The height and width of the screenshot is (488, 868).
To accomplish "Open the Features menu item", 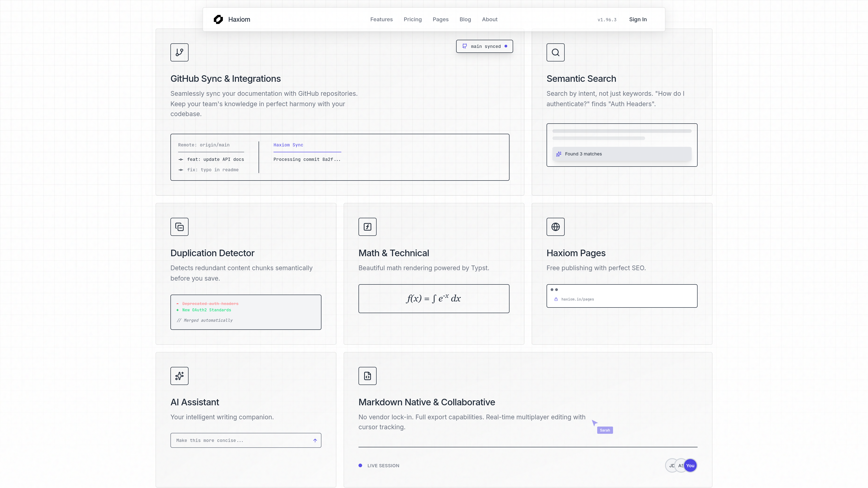I will [381, 19].
